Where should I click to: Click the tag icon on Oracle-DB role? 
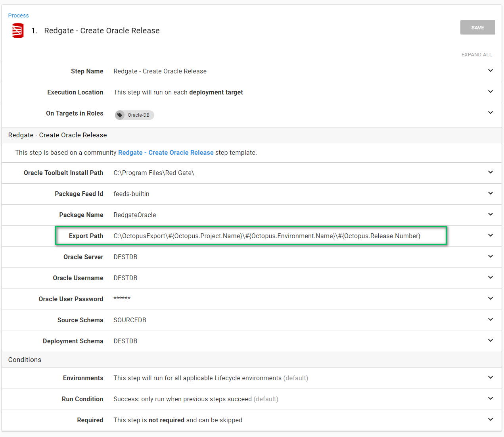click(120, 115)
